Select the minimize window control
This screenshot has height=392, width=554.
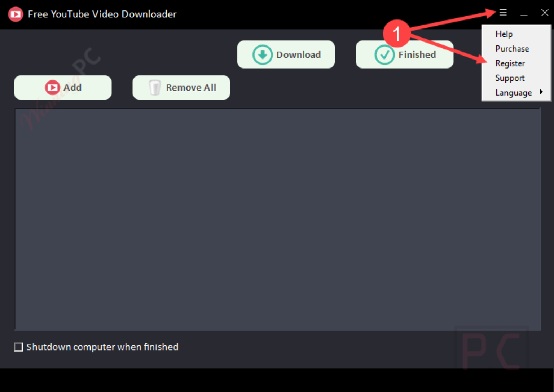[524, 14]
